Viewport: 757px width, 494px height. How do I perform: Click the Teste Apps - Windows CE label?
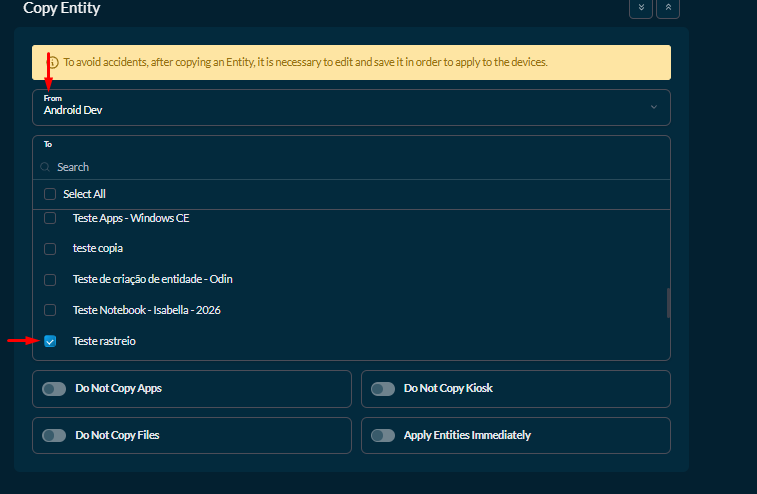point(131,218)
